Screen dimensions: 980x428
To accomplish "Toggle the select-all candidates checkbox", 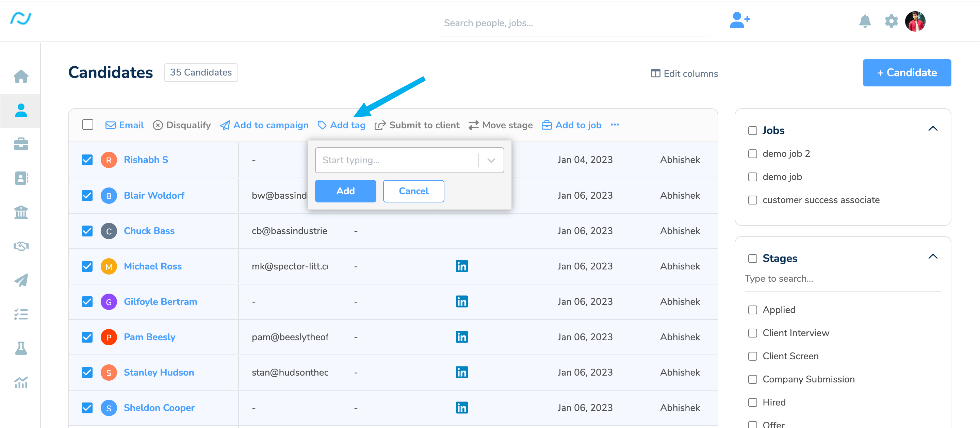I will [88, 125].
